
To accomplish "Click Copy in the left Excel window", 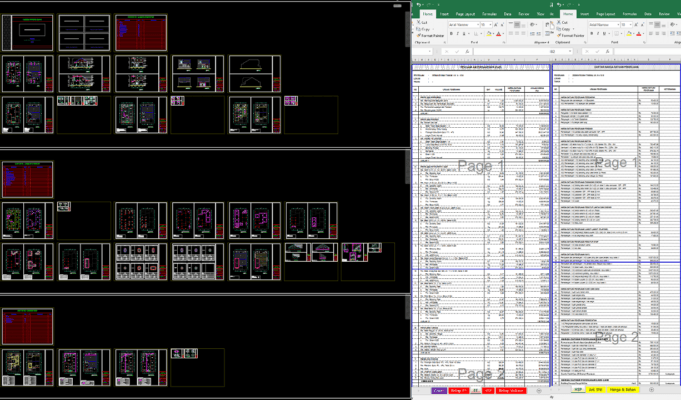I will click(423, 29).
